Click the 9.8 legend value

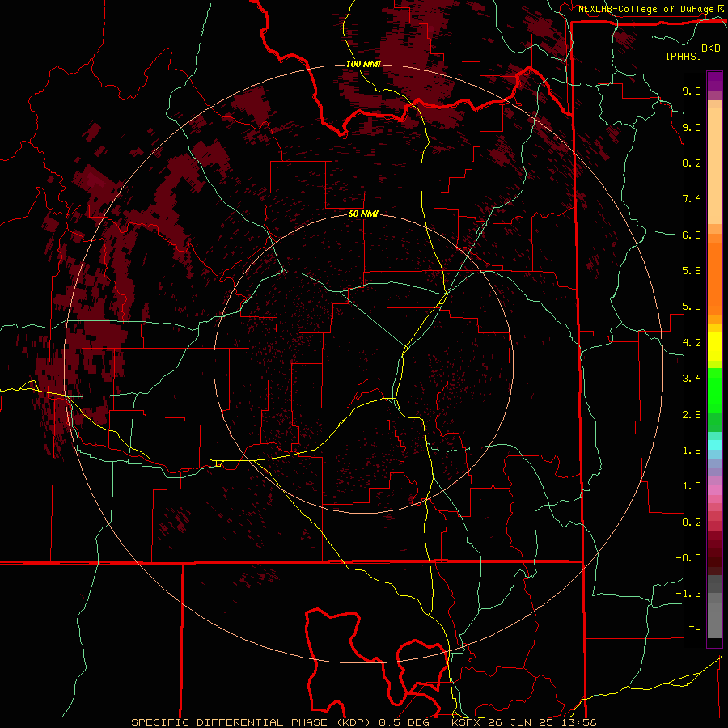point(692,91)
